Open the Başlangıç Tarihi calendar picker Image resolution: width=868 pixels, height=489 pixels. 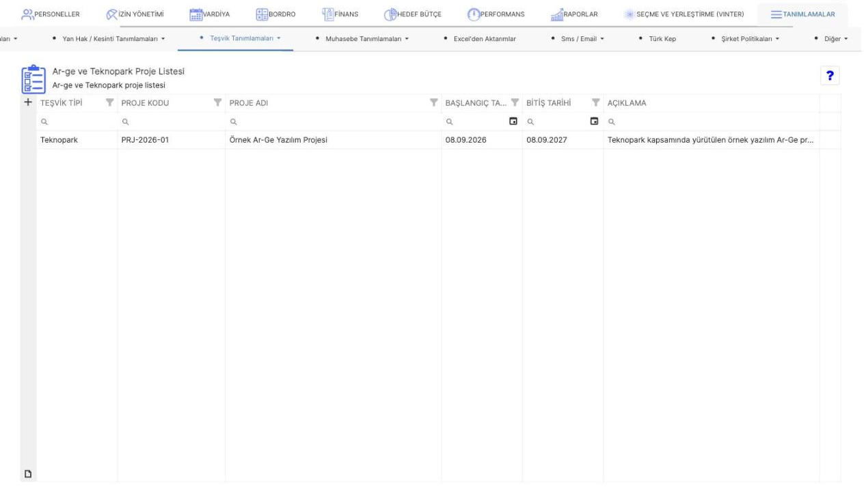click(x=513, y=122)
